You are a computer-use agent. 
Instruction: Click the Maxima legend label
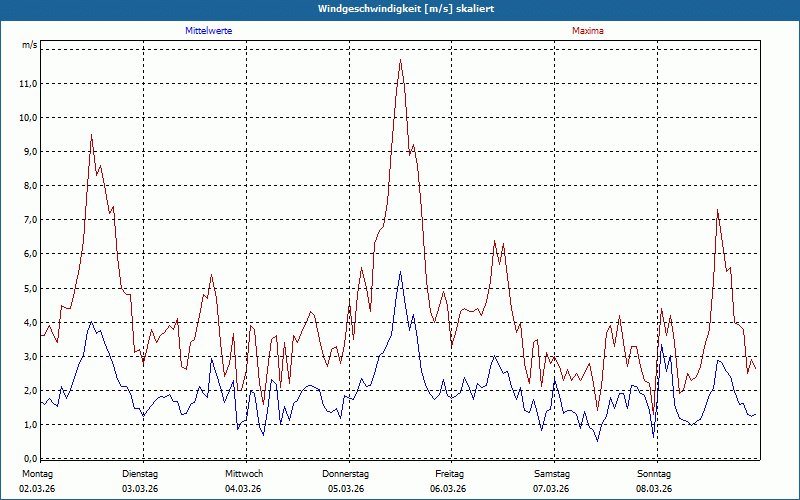click(588, 31)
